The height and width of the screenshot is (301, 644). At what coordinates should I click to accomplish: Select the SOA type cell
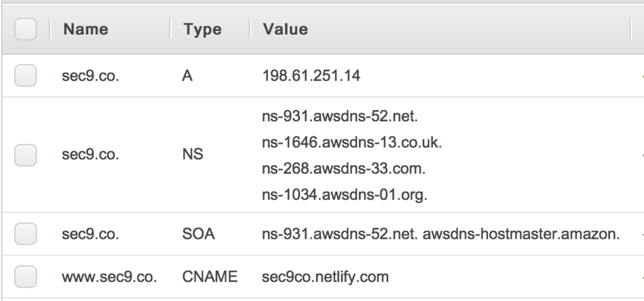(x=198, y=234)
